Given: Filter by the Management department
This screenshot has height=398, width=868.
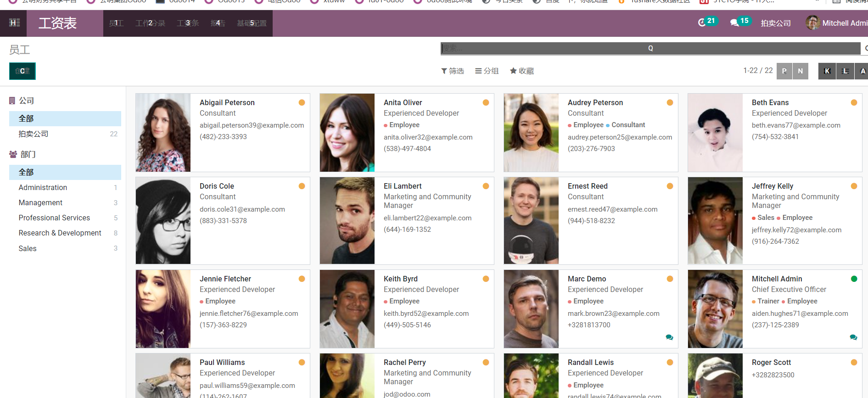Looking at the screenshot, I should click(65, 202).
